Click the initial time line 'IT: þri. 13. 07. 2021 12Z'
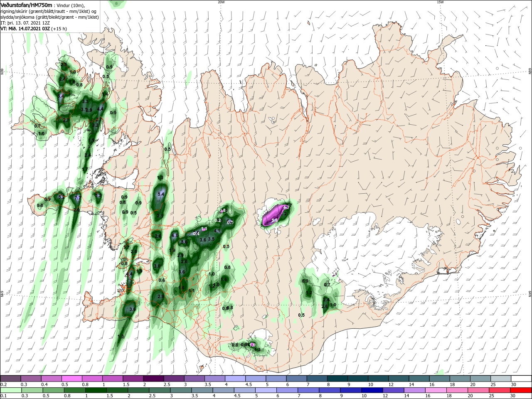The width and height of the screenshot is (532, 399). [x=25, y=23]
